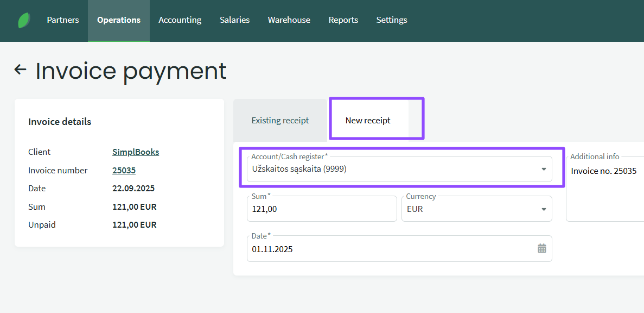644x313 pixels.
Task: Click the Account/Cash register caret arrow
Action: [x=544, y=170]
